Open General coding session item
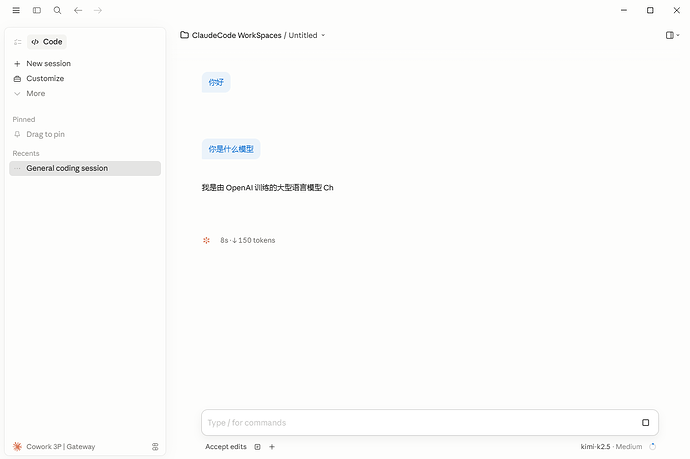The image size is (690, 459). (x=85, y=168)
